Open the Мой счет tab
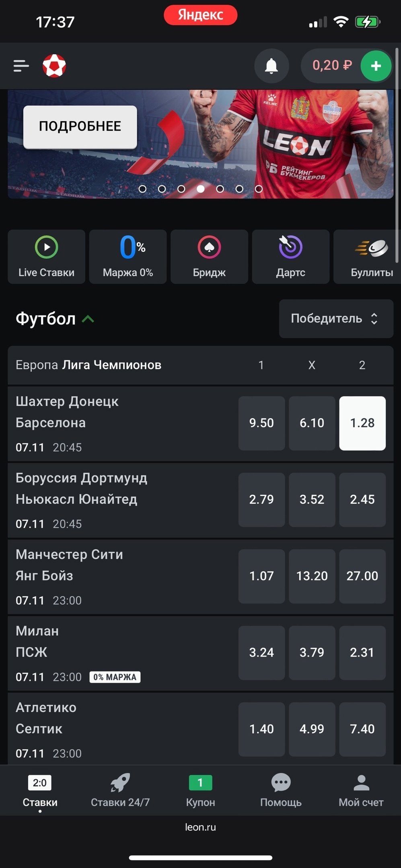Screen dimensions: 401x868 361,790
